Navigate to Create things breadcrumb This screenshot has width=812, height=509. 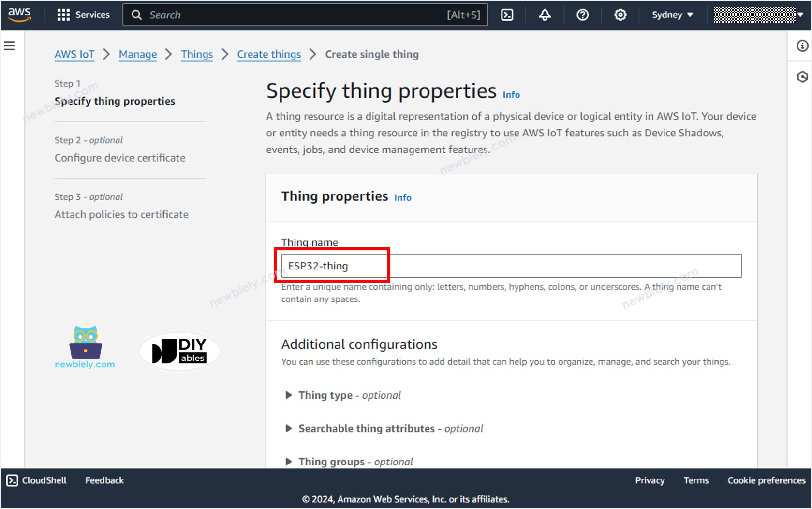[x=269, y=54]
